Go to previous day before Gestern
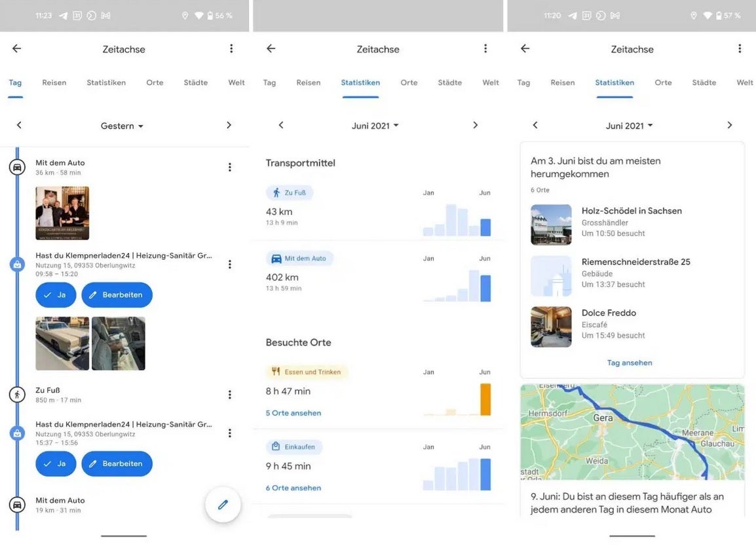Image resolution: width=756 pixels, height=554 pixels. (19, 125)
